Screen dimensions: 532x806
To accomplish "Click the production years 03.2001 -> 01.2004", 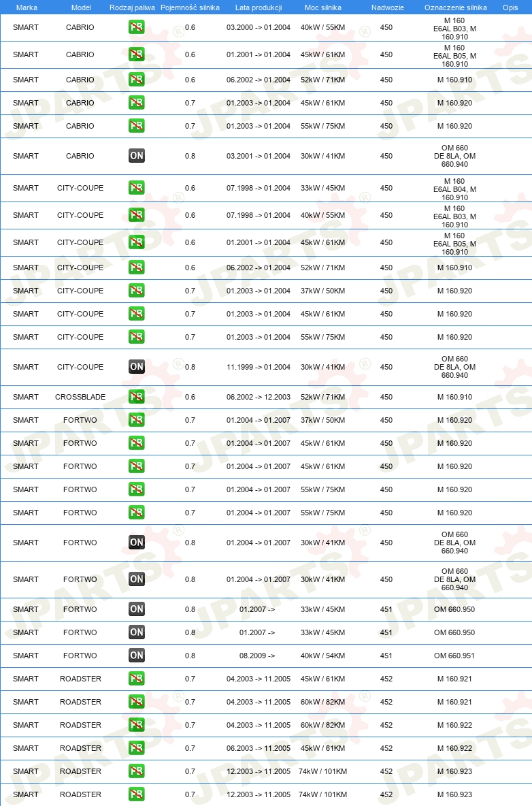I will pos(259,156).
